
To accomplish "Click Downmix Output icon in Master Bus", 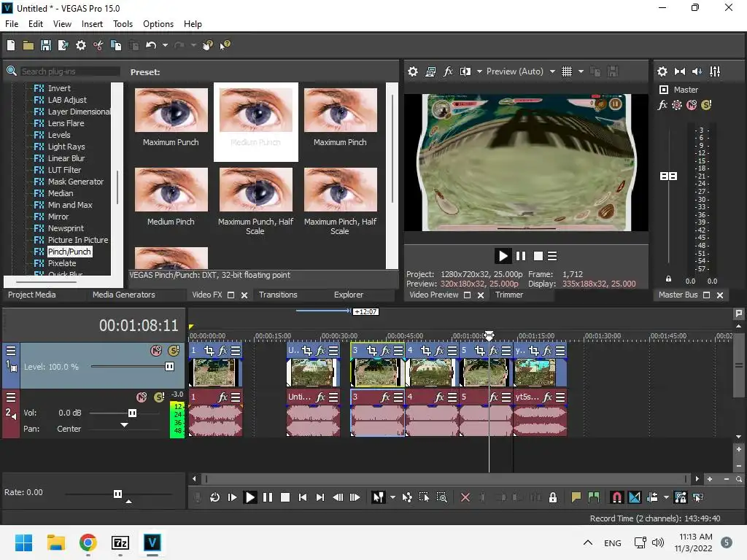I will [680, 71].
